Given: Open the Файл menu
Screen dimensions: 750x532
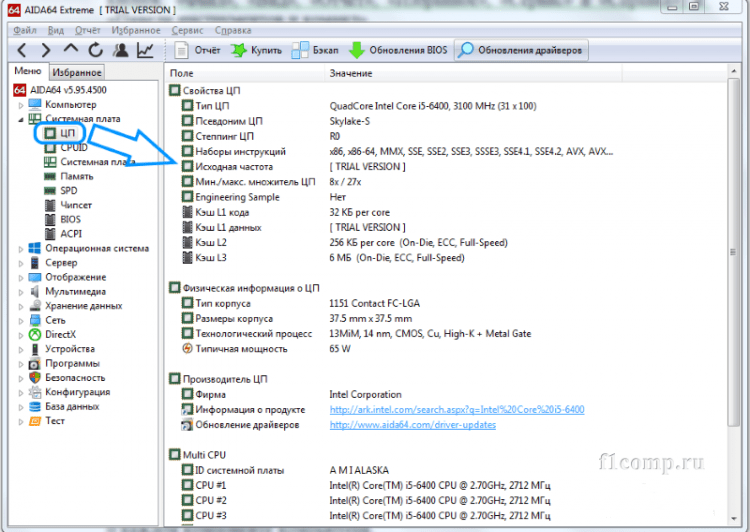Looking at the screenshot, I should click(x=25, y=30).
